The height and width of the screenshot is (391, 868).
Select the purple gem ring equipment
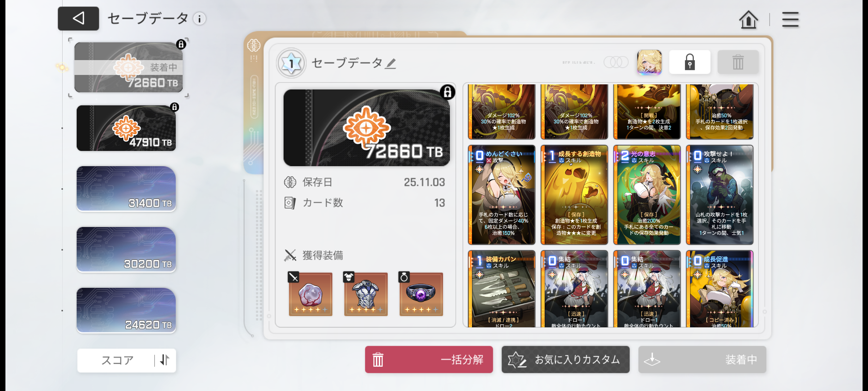421,294
